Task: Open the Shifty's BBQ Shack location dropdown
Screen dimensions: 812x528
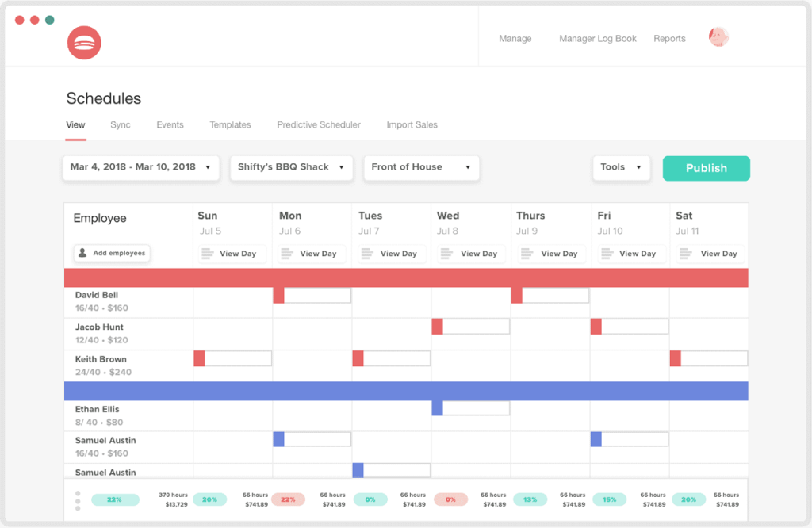Action: pos(291,167)
